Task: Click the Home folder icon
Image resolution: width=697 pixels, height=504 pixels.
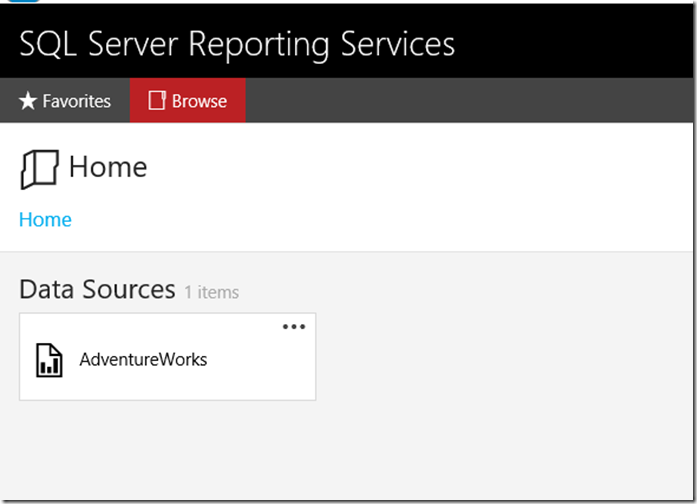Action: click(x=39, y=169)
